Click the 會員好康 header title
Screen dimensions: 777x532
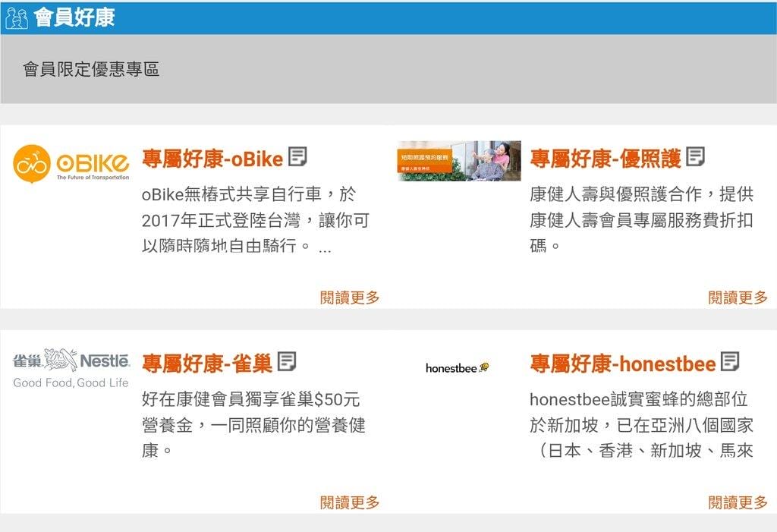pos(74,18)
